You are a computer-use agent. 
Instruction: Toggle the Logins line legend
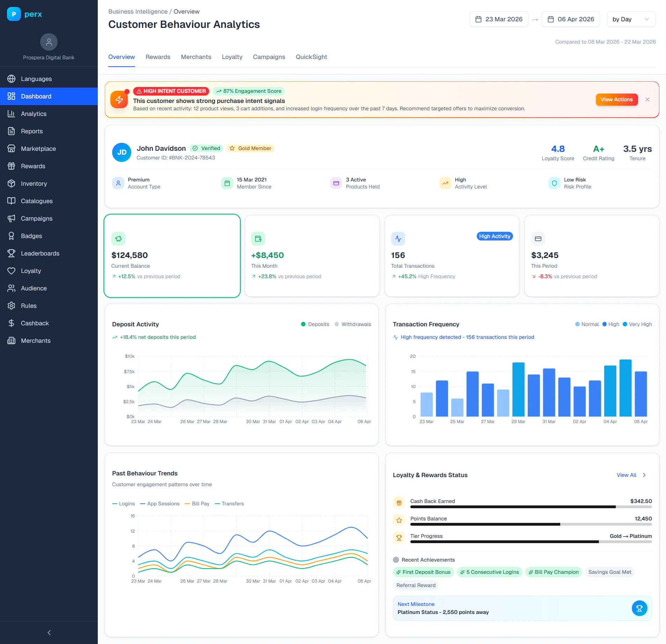point(123,504)
